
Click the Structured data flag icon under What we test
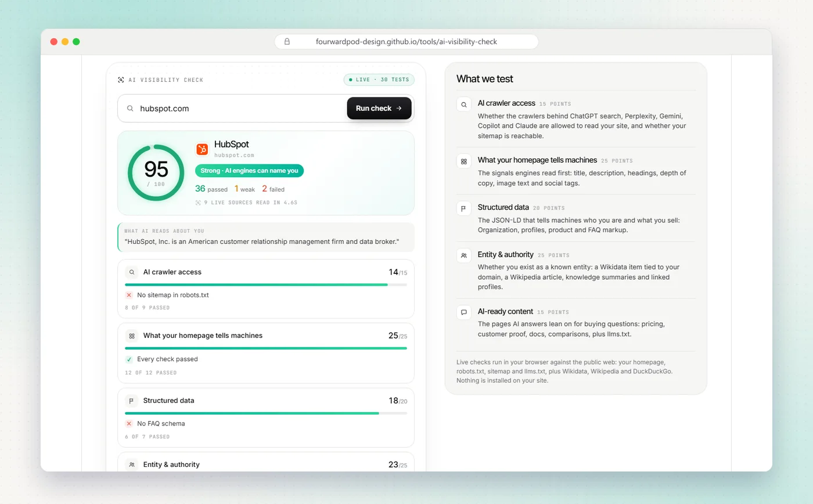click(x=463, y=208)
